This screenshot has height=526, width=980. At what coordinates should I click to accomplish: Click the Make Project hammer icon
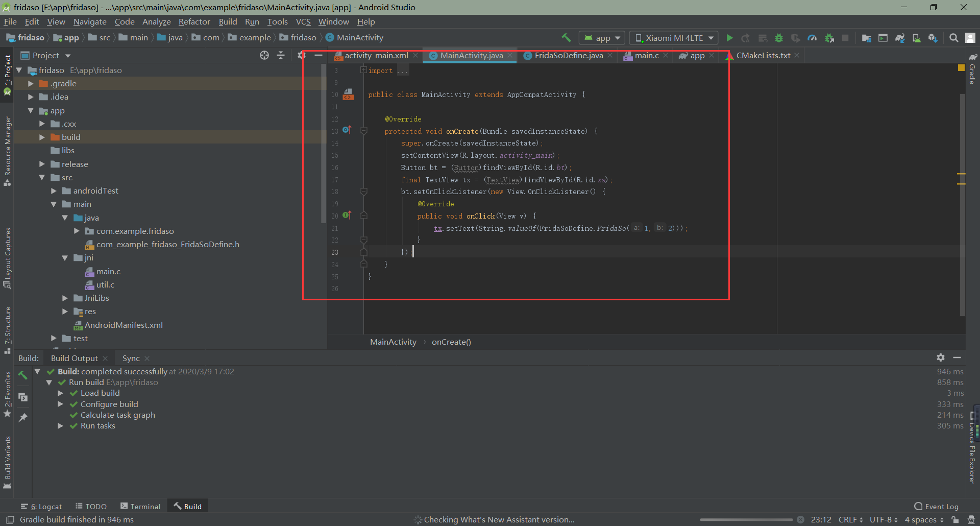[x=566, y=38]
